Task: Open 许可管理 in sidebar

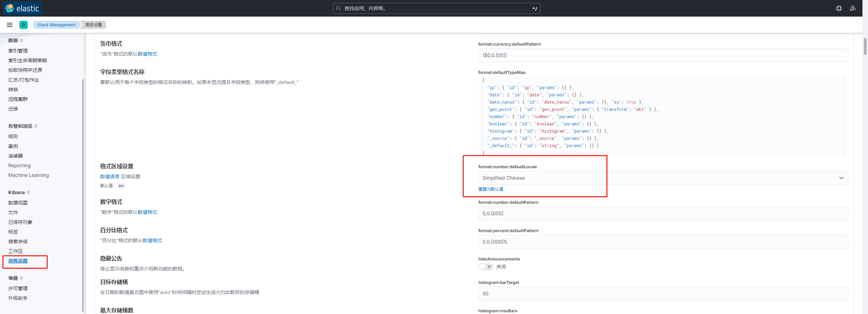Action: [18, 288]
